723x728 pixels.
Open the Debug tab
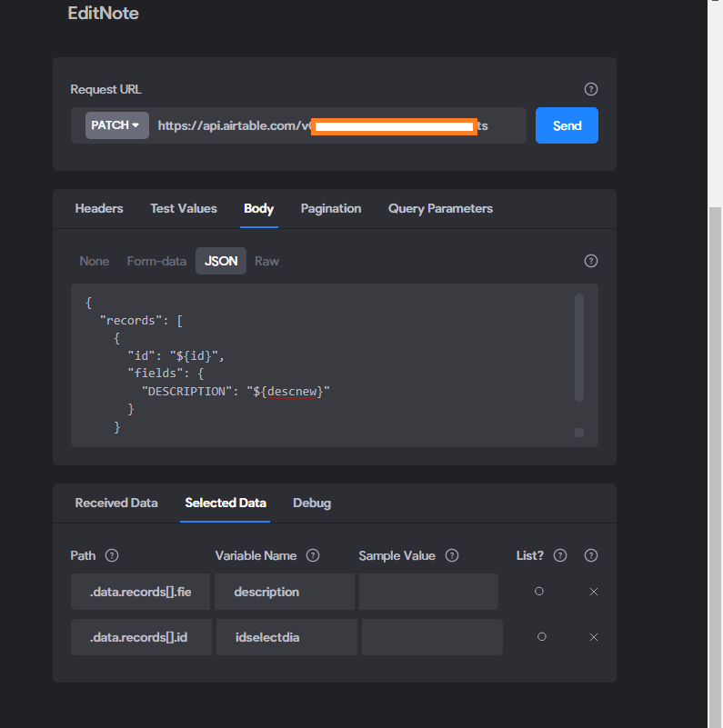(x=312, y=503)
